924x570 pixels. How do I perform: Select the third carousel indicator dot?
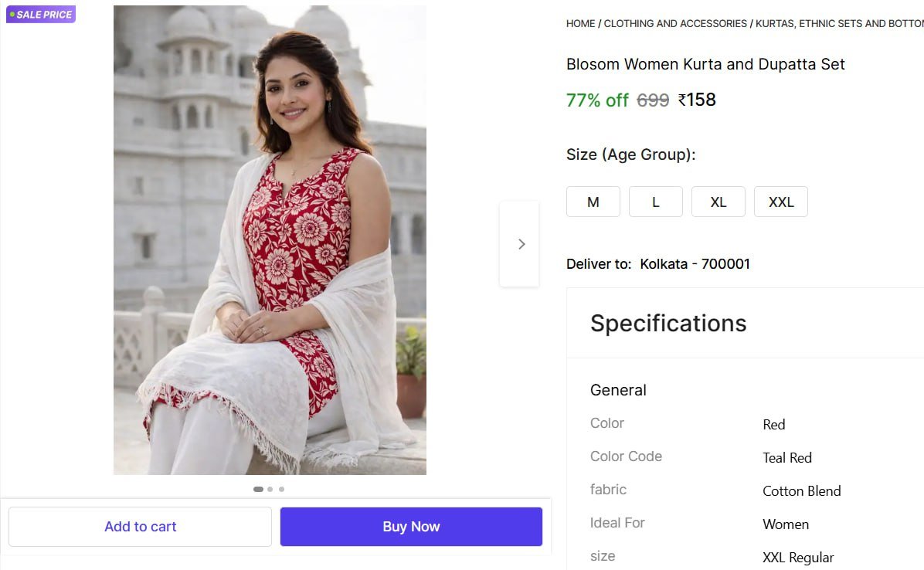point(281,489)
